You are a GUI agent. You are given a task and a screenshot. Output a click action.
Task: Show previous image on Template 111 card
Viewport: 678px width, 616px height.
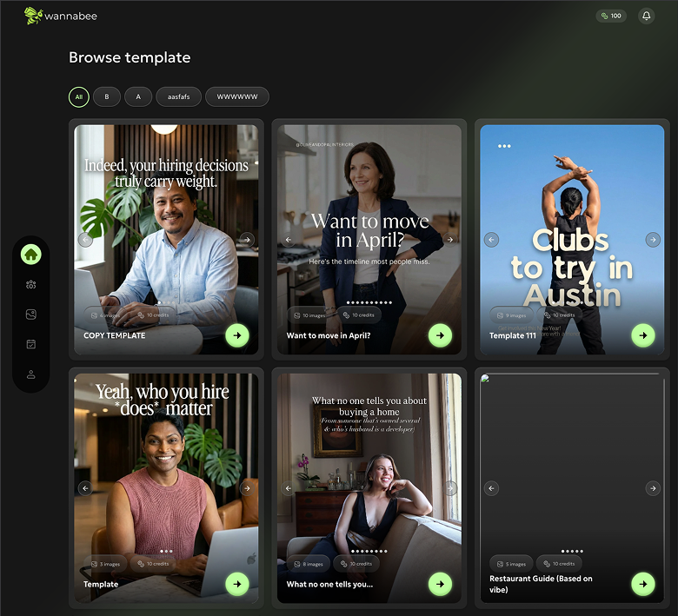coord(491,240)
